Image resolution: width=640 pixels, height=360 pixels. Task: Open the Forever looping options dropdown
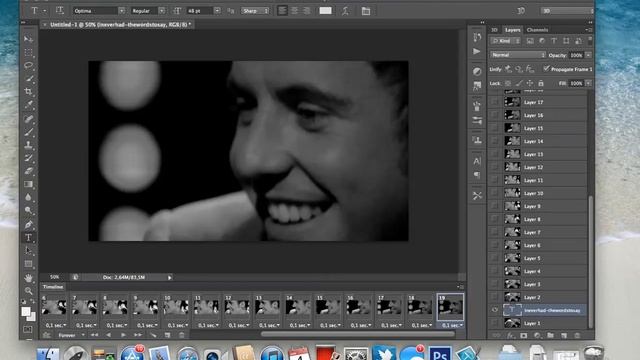click(71, 335)
